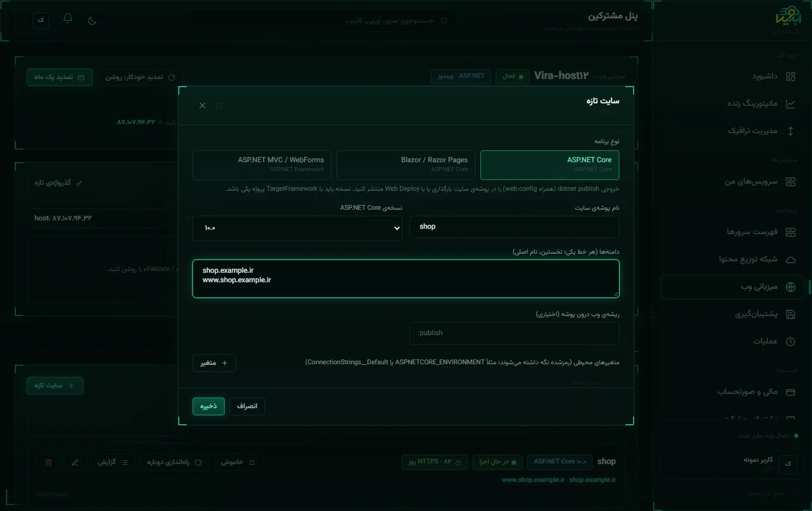The image size is (812, 511).
Task: Toggle the تمدید خودکار: روشن auto-renew button
Action: click(x=140, y=77)
